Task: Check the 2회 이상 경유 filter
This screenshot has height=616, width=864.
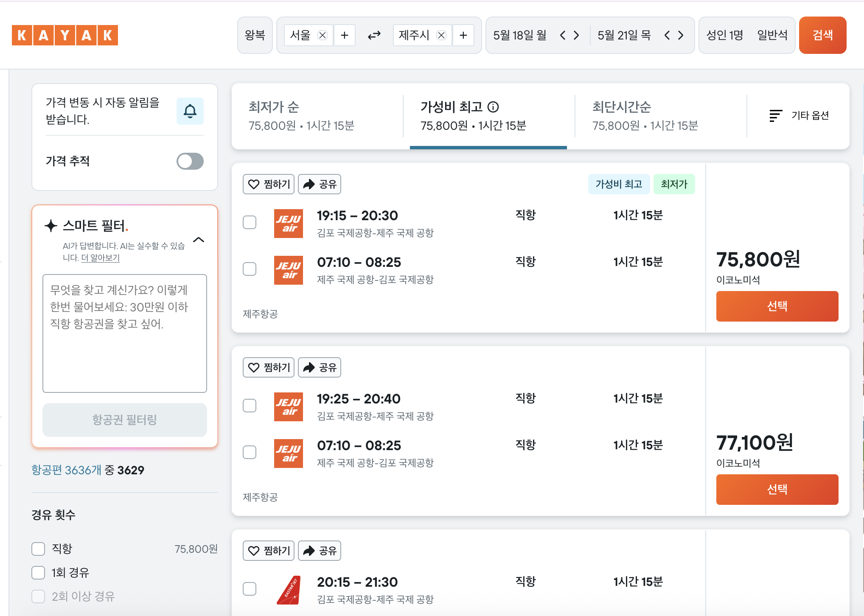Action: tap(38, 596)
